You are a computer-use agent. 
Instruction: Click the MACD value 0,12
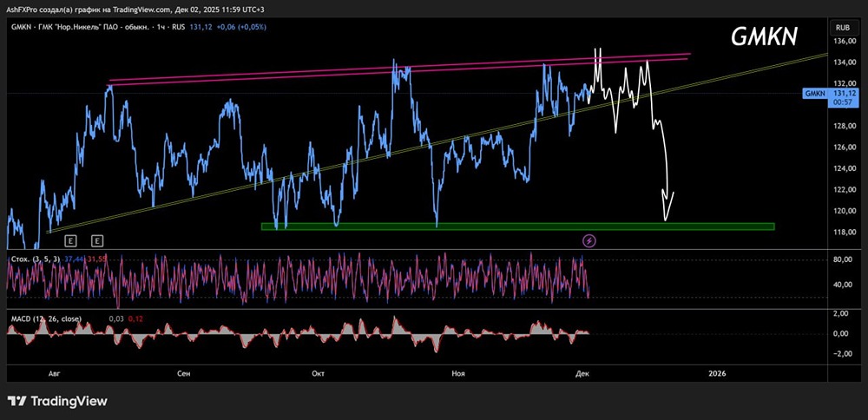[x=135, y=318]
